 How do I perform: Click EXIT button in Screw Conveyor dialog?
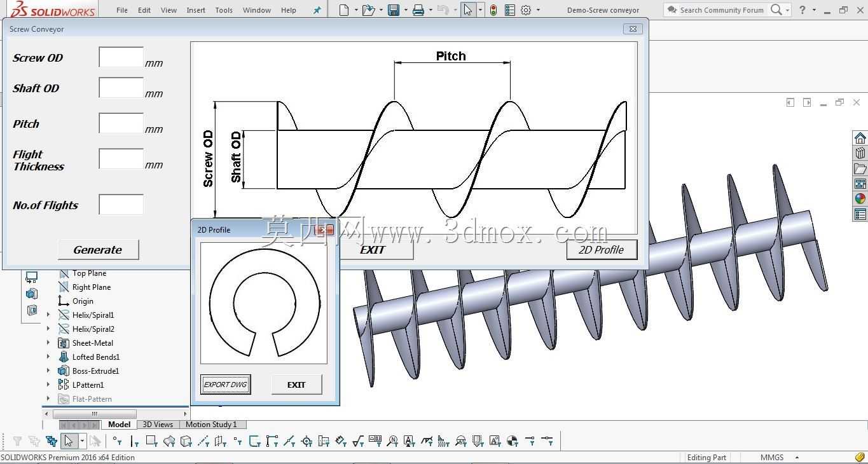pyautogui.click(x=373, y=250)
